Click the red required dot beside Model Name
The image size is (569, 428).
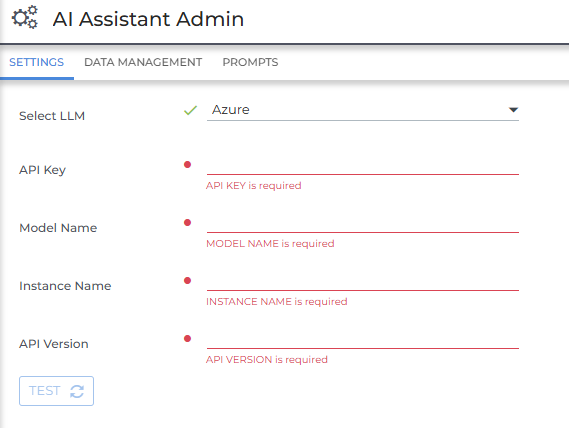point(187,223)
